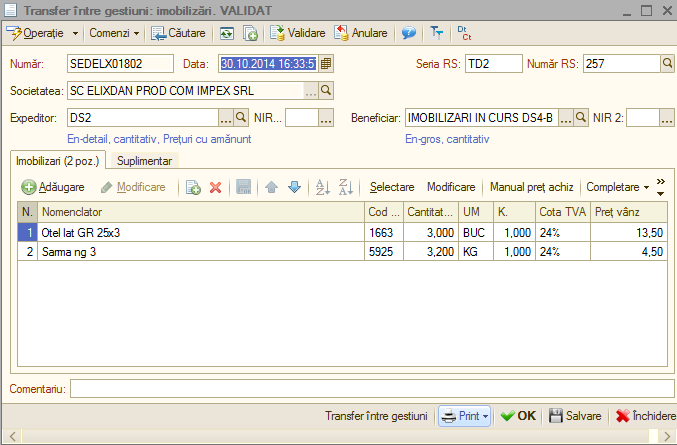The height and width of the screenshot is (445, 677).
Task: Open the Print button dropdown arrow
Action: click(485, 416)
